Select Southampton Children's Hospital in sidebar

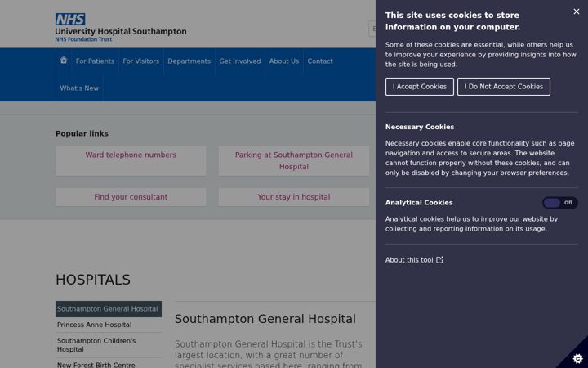pos(109,345)
